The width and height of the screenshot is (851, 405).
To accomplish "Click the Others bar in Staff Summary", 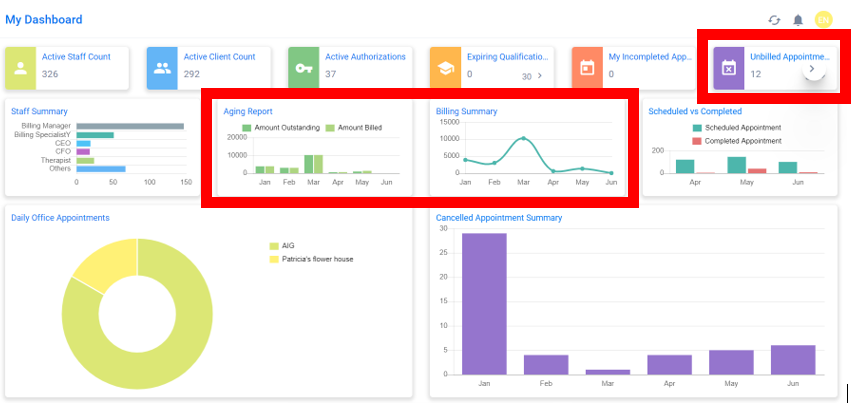I will (101, 169).
